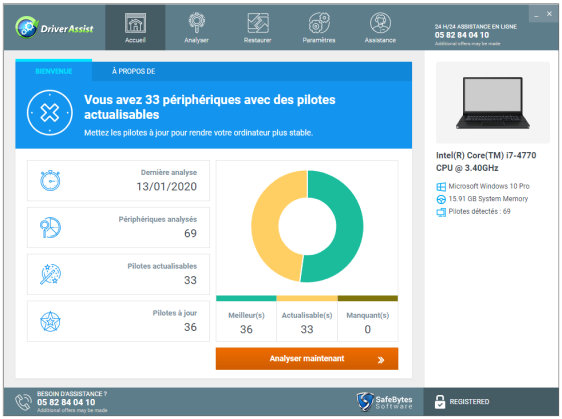Open the Paramètres gears icon
Image resolution: width=562 pixels, height=419 pixels.
point(319,23)
